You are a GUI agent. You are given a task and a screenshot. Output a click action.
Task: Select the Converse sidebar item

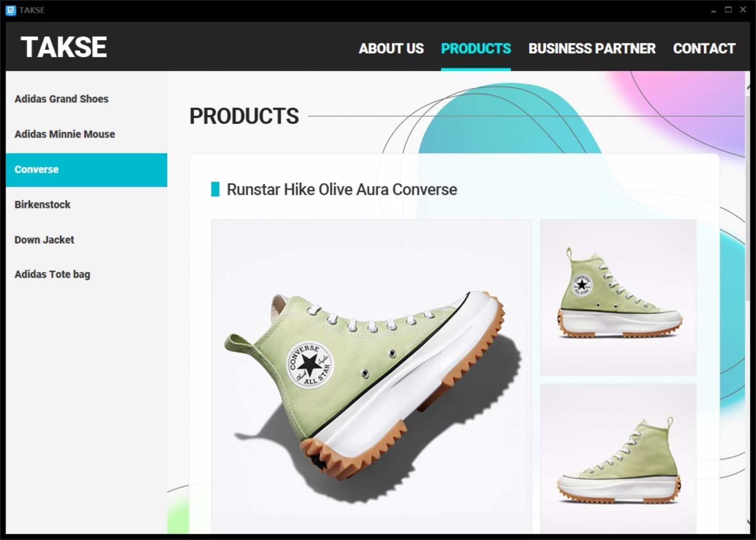pyautogui.click(x=86, y=170)
